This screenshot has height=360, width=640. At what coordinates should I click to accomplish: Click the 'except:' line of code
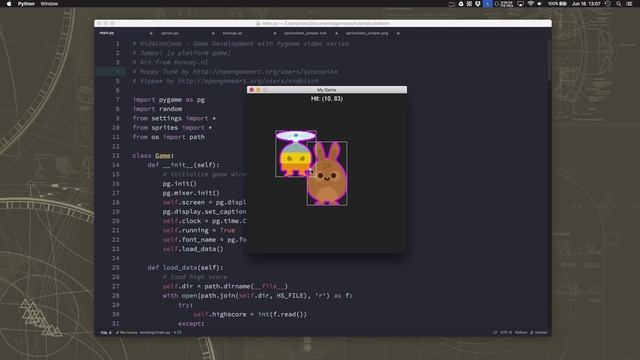[x=191, y=324]
